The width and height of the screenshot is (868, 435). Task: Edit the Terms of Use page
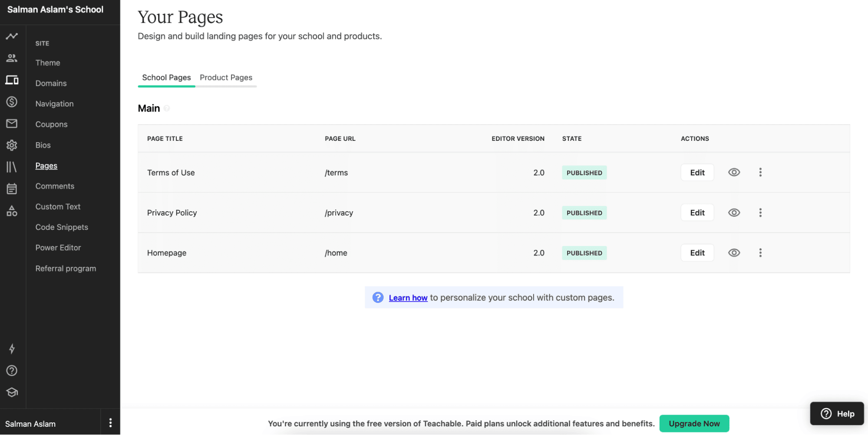click(x=697, y=173)
